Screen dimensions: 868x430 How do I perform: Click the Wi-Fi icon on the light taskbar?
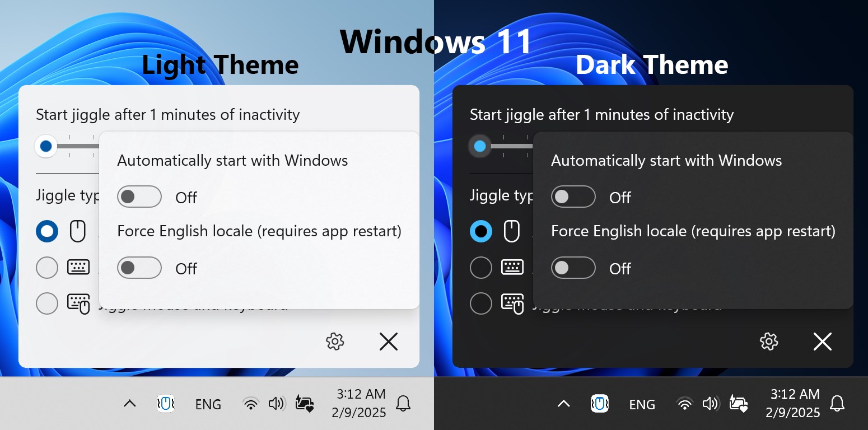coord(250,404)
